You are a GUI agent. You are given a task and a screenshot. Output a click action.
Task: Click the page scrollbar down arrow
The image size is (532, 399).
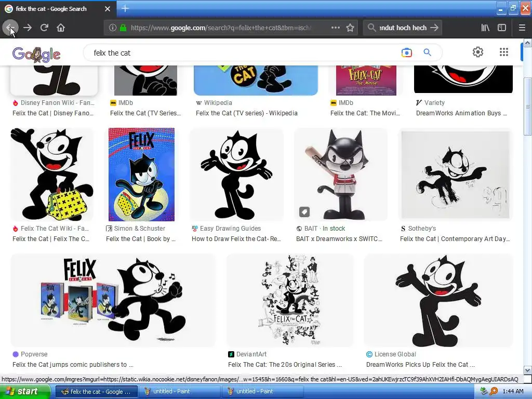click(527, 370)
